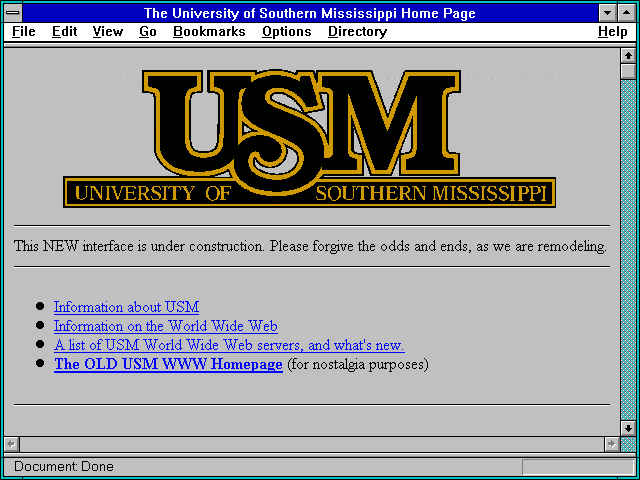The image size is (640, 480).
Task: Open the Directory menu
Action: pyautogui.click(x=358, y=32)
